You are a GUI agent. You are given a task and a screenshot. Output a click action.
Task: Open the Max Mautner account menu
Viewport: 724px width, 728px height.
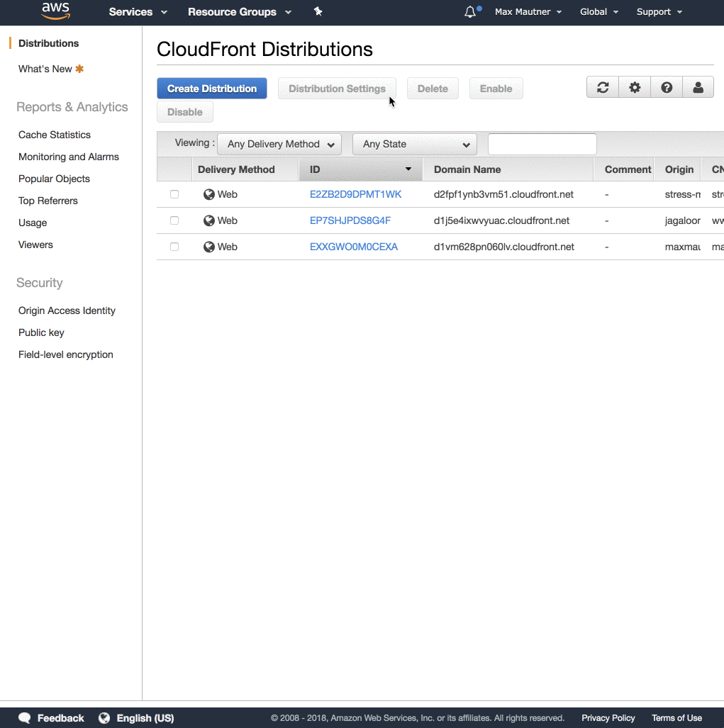528,11
